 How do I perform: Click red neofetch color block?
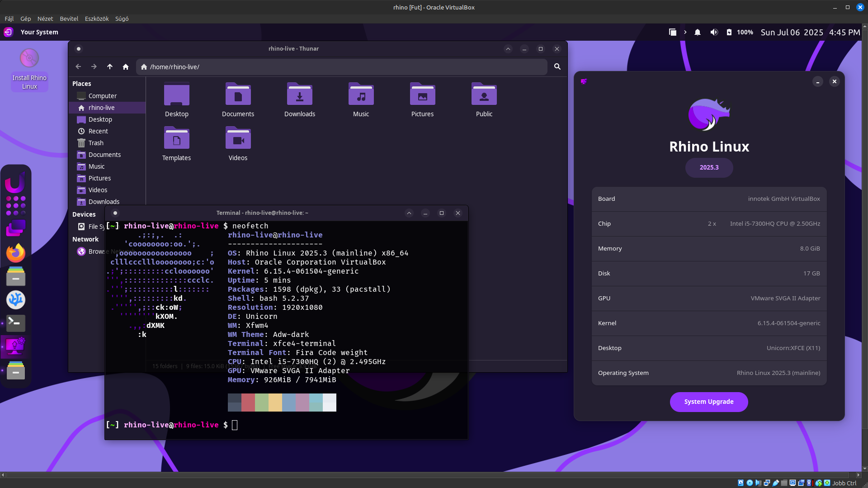click(248, 402)
